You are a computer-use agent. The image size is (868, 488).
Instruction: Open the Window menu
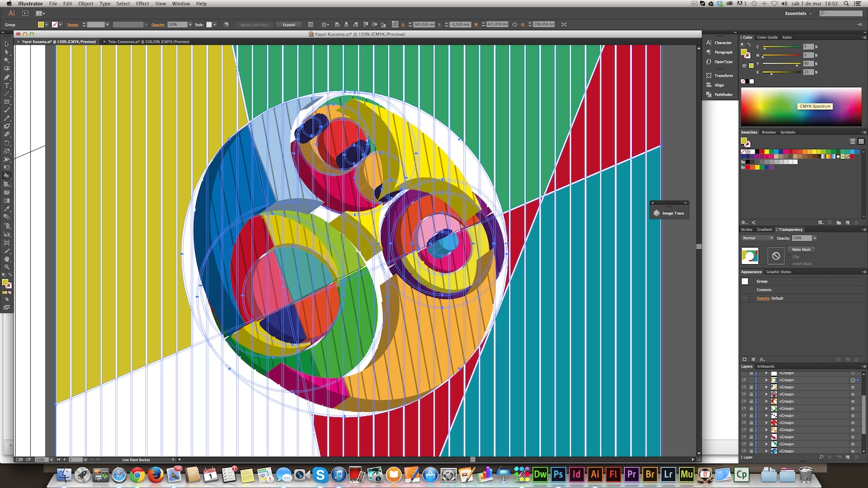tap(181, 3)
